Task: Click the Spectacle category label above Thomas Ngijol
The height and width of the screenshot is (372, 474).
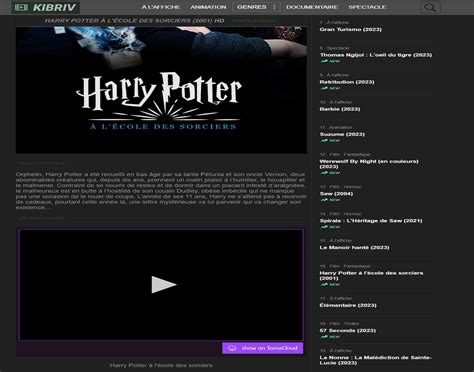Action: click(x=338, y=48)
